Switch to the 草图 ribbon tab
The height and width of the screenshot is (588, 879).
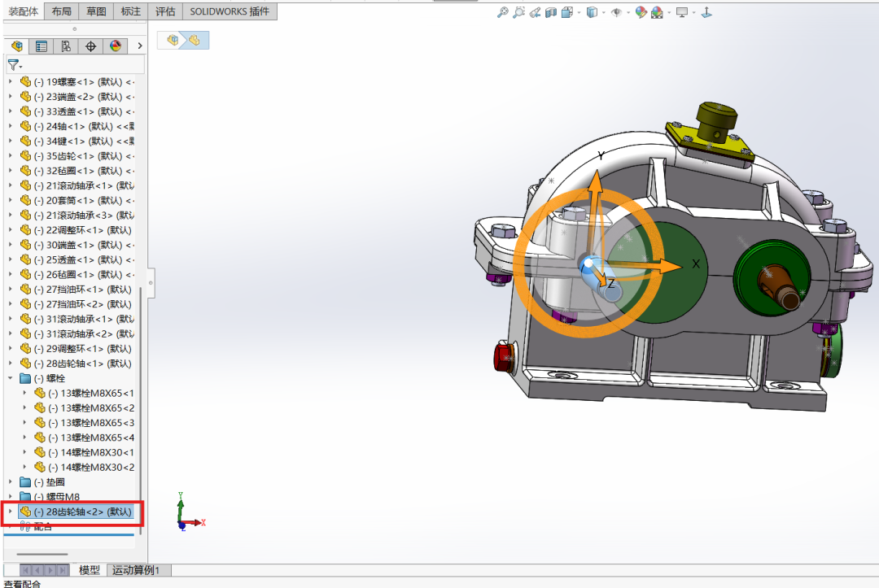[x=96, y=11]
